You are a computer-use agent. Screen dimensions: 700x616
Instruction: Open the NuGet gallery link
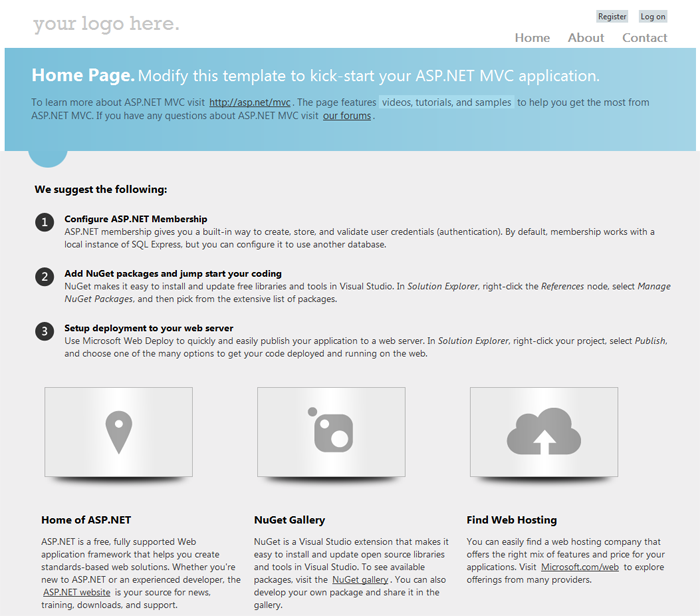pos(360,580)
